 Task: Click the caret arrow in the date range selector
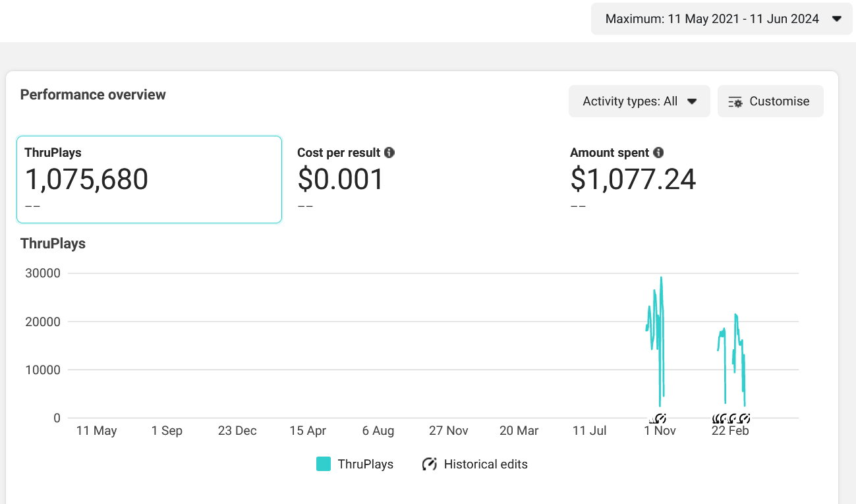pyautogui.click(x=837, y=19)
